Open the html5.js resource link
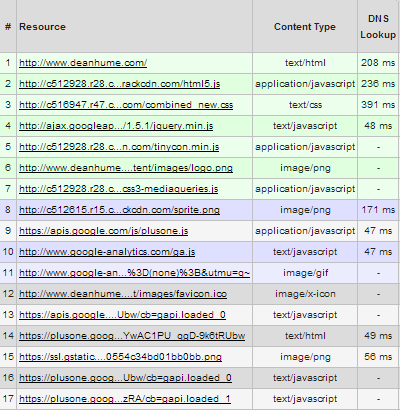 click(120, 84)
